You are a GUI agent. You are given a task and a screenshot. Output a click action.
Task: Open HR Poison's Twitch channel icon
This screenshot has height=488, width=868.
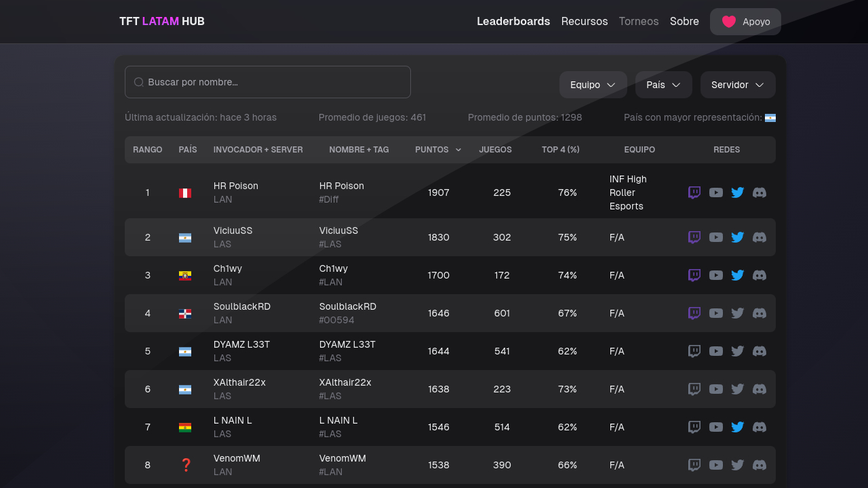[694, 192]
